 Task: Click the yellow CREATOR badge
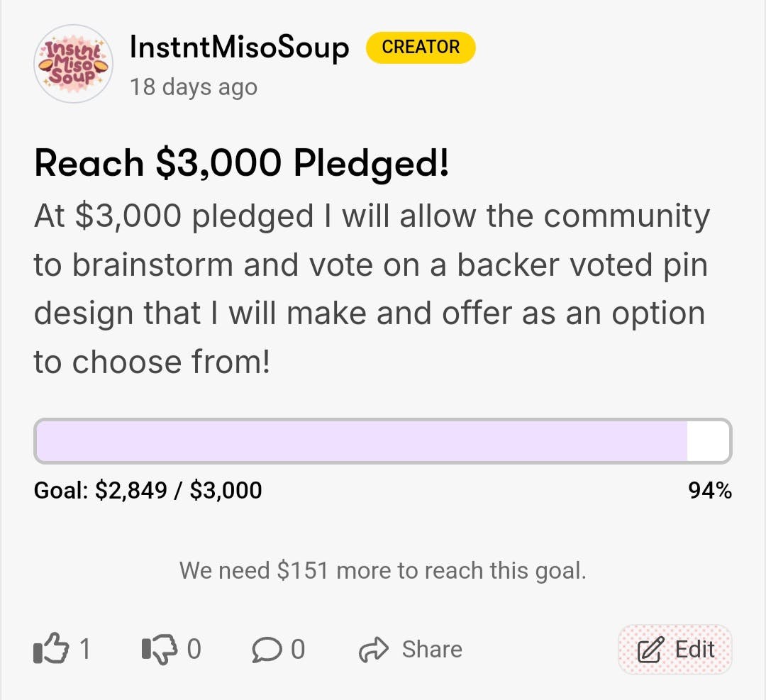[421, 48]
